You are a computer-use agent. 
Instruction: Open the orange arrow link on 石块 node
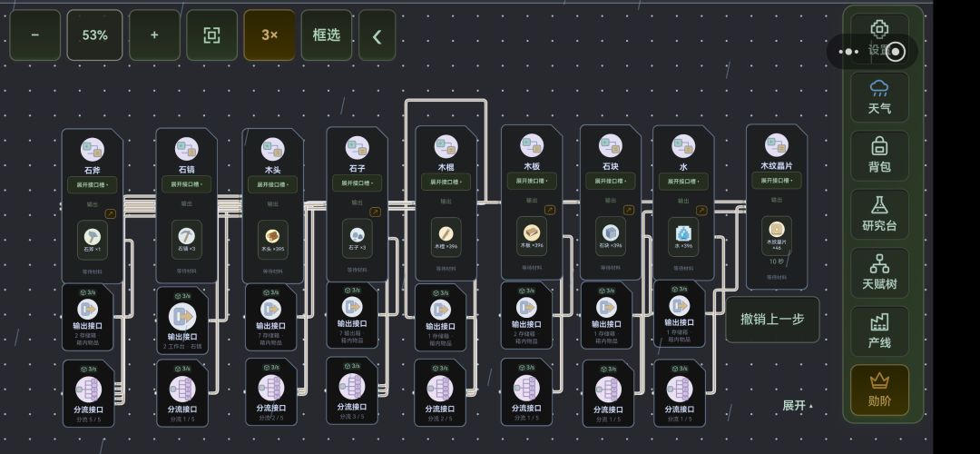point(629,210)
